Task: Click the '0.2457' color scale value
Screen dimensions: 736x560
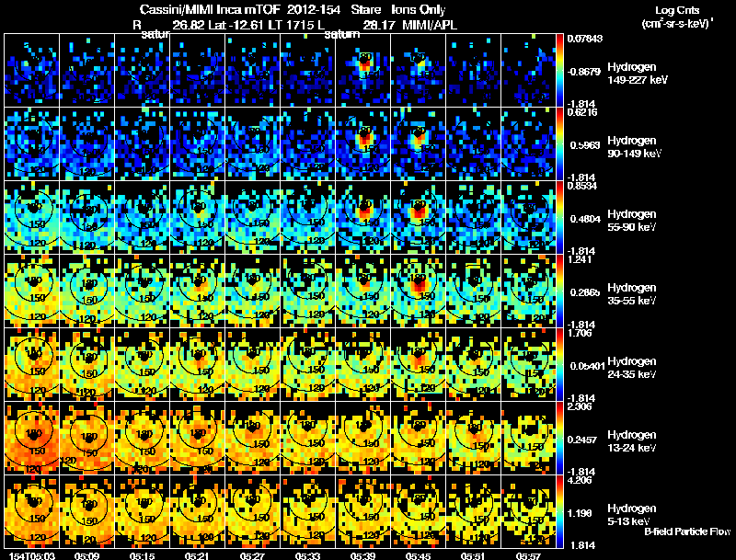Action: [x=583, y=440]
